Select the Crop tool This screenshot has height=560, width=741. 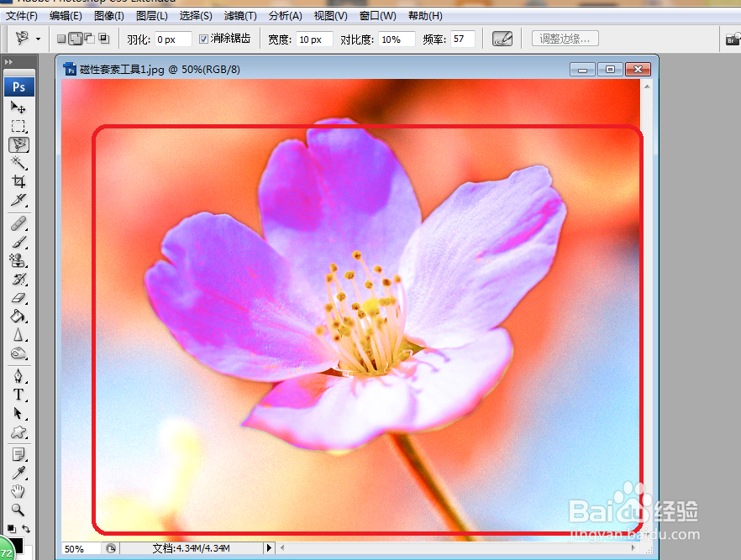18,181
